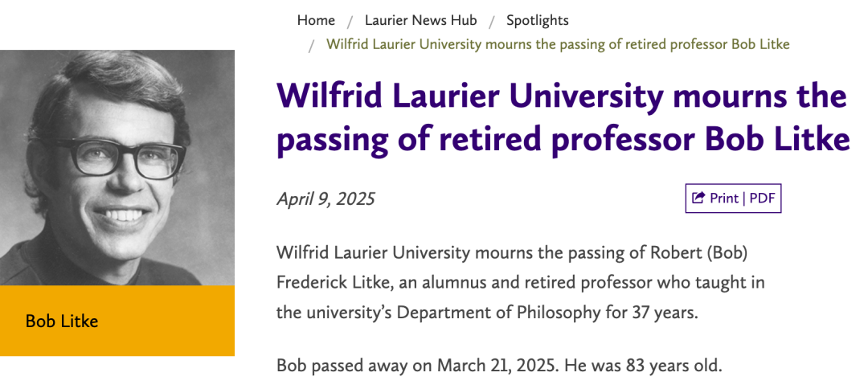Screen dimensions: 868x389
Task: Click the April 9, 2025 publication date
Action: click(x=325, y=199)
